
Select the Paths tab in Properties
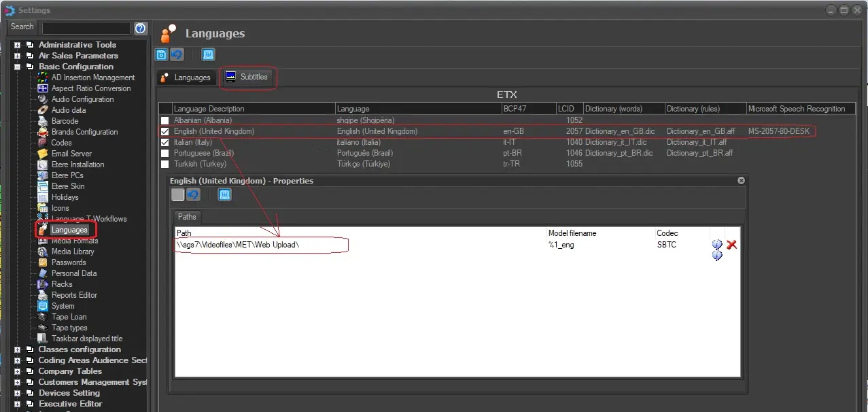click(x=187, y=217)
